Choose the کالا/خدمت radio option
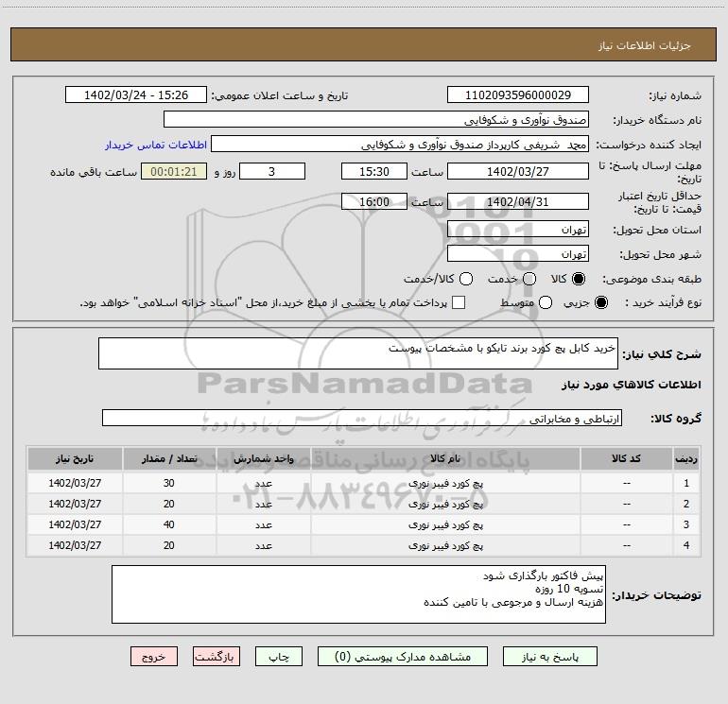728x704 pixels. (x=466, y=279)
